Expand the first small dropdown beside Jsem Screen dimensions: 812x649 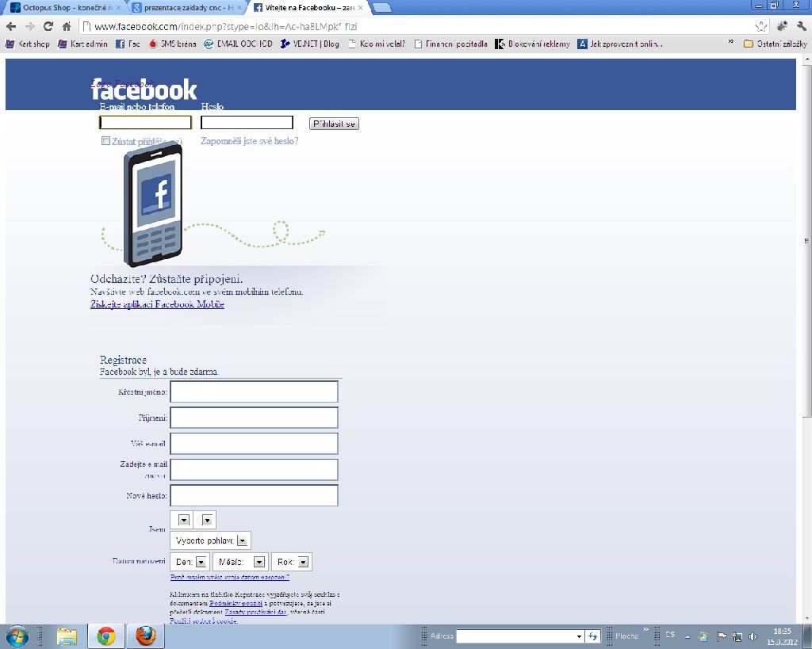click(183, 520)
